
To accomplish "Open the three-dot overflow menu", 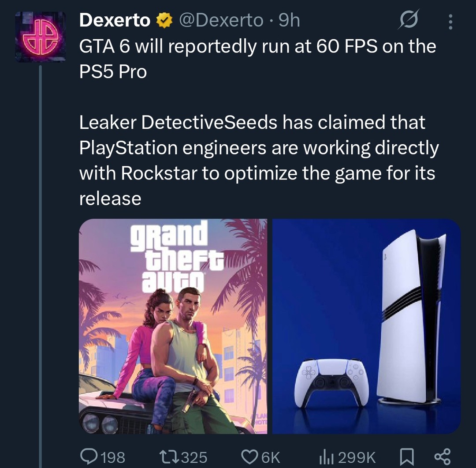I will click(x=450, y=21).
